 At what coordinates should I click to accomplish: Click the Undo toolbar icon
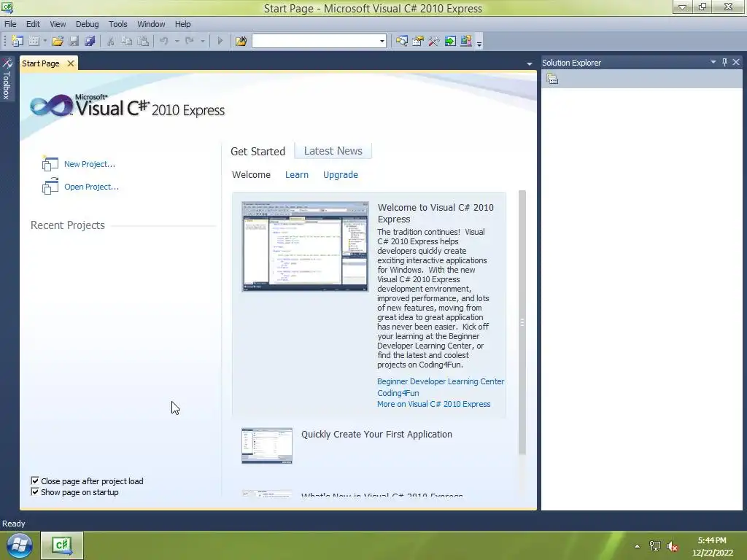tap(164, 42)
